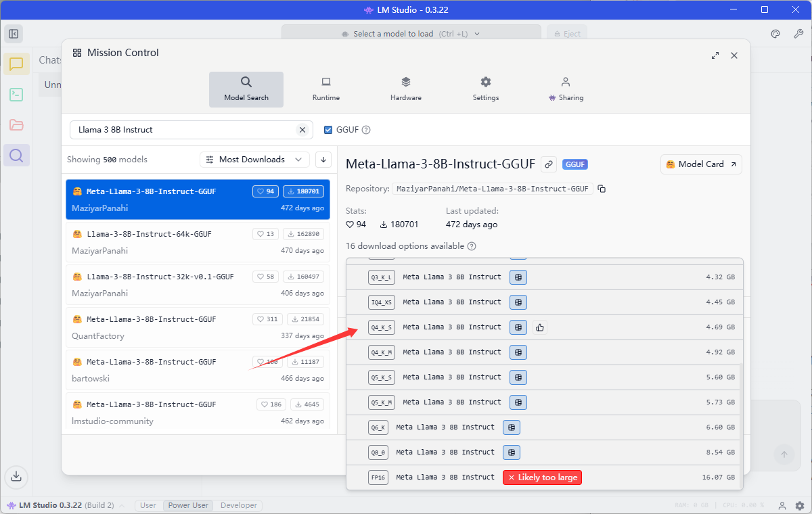Viewport: 812px width, 514px height.
Task: Click the Likely too large warning badge
Action: 542,477
